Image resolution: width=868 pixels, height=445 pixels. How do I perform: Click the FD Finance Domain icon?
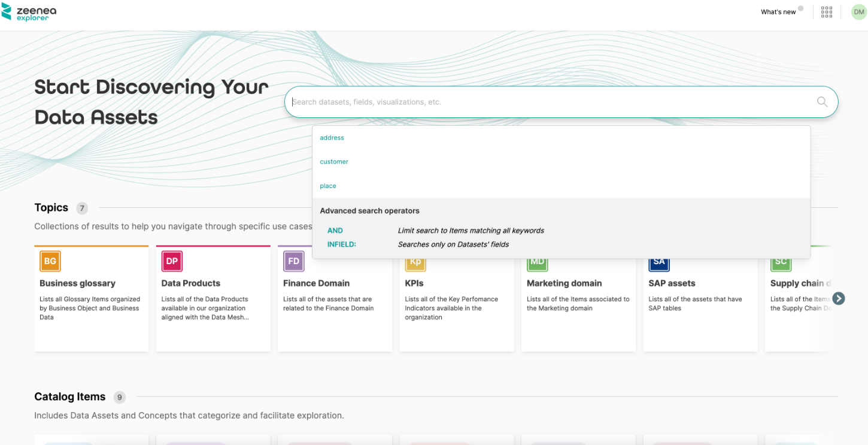click(294, 262)
